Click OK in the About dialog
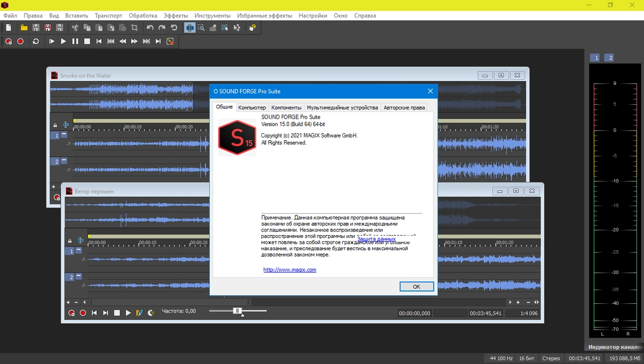This screenshot has width=644, height=364. [416, 287]
